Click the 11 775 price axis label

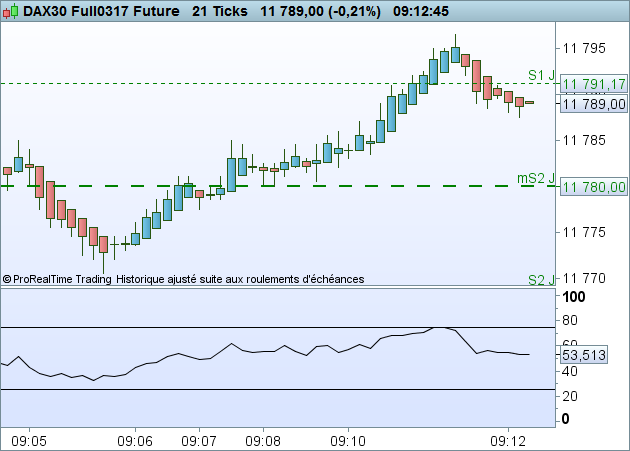pos(584,232)
